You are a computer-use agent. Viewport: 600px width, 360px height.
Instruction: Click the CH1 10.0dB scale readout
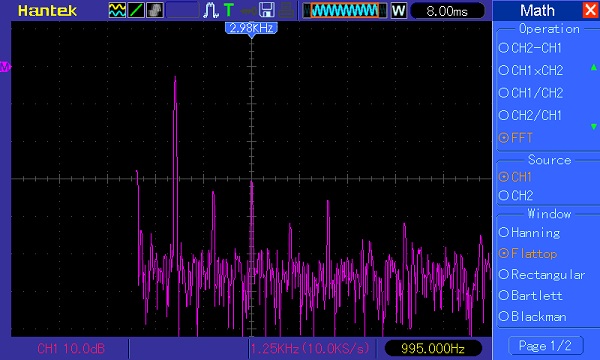pyautogui.click(x=71, y=349)
